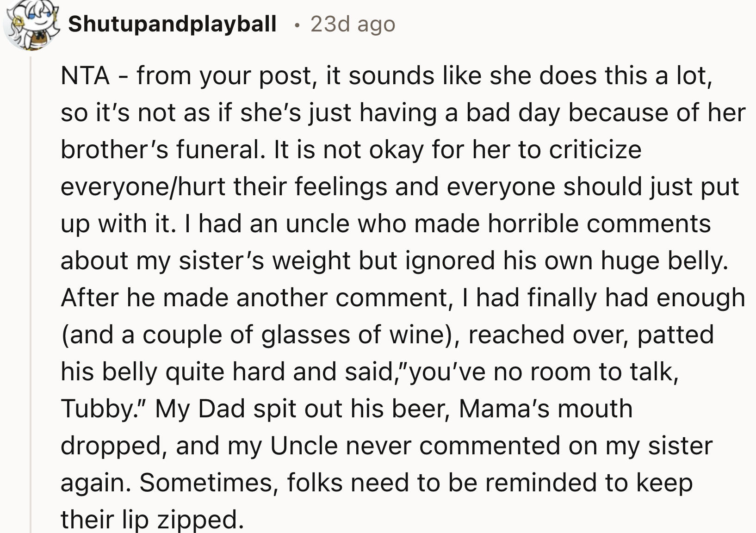Click the Shutupandplayball username link
This screenshot has height=533, width=756.
click(x=172, y=24)
